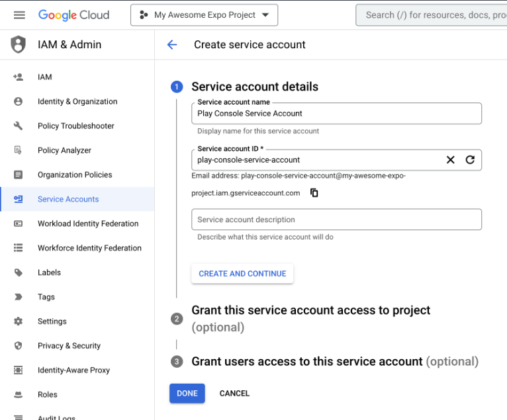This screenshot has width=507, height=420.
Task: Open the IAM page
Action: click(x=44, y=77)
